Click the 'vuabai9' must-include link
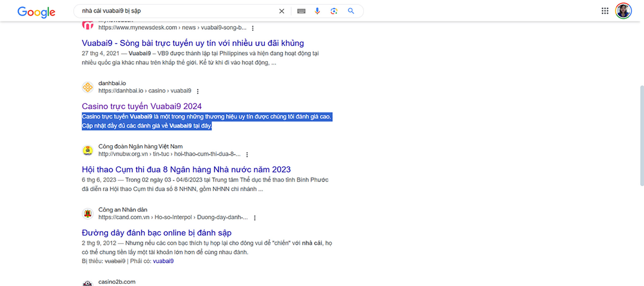644x286 pixels. [163, 261]
